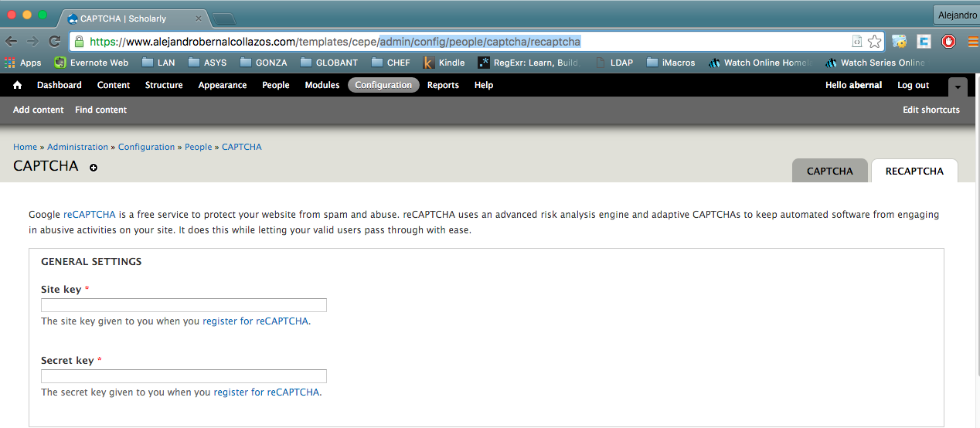
Task: Click the Find content shortcut
Action: (100, 110)
